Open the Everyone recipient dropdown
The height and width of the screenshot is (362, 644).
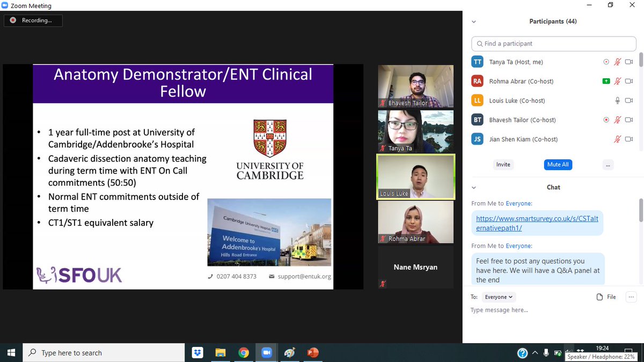click(x=499, y=297)
